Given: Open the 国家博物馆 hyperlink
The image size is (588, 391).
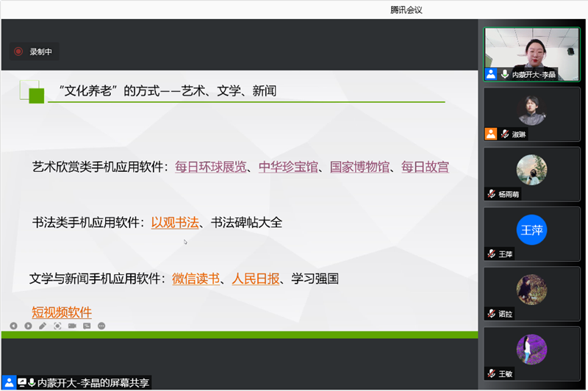Looking at the screenshot, I should tap(359, 167).
